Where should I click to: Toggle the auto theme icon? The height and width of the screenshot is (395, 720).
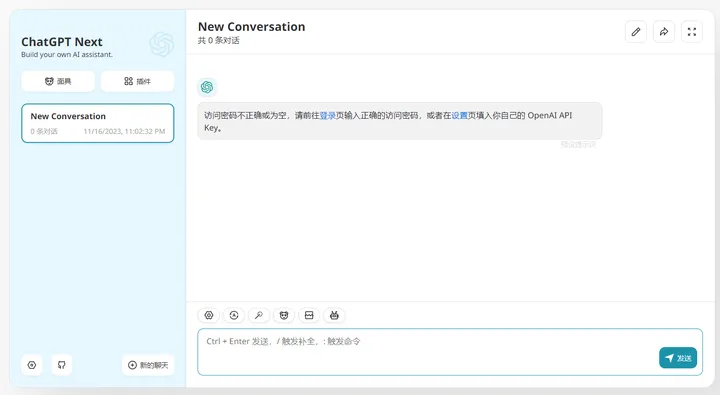pos(234,315)
